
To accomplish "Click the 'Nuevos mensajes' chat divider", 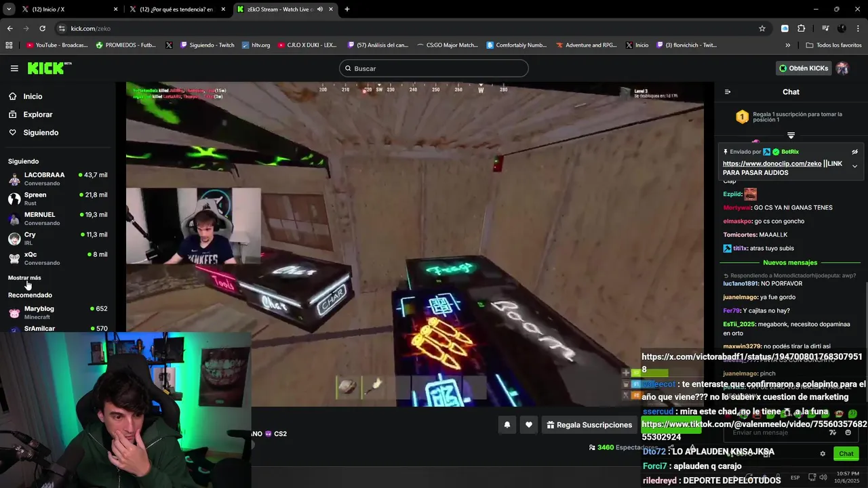I will pyautogui.click(x=790, y=262).
